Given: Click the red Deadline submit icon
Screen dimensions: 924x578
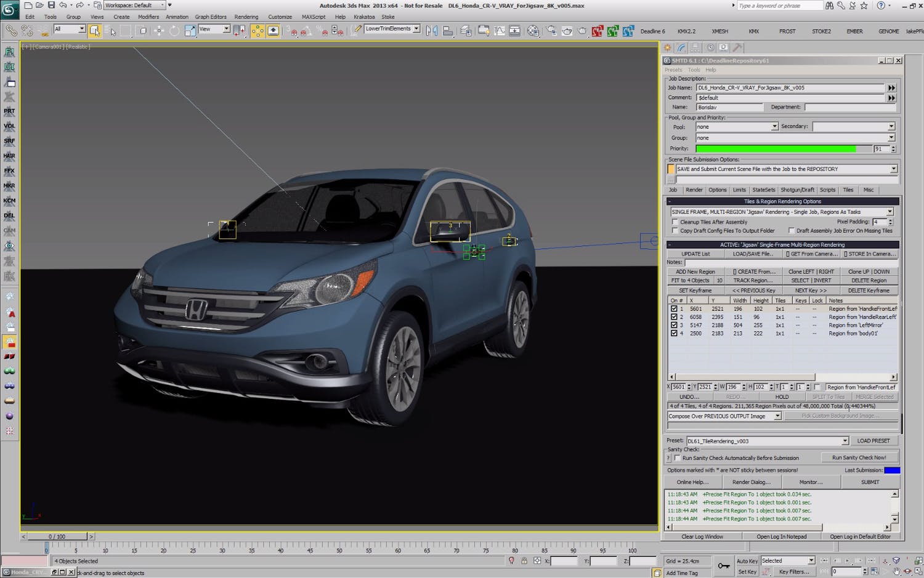Looking at the screenshot, I should point(597,31).
